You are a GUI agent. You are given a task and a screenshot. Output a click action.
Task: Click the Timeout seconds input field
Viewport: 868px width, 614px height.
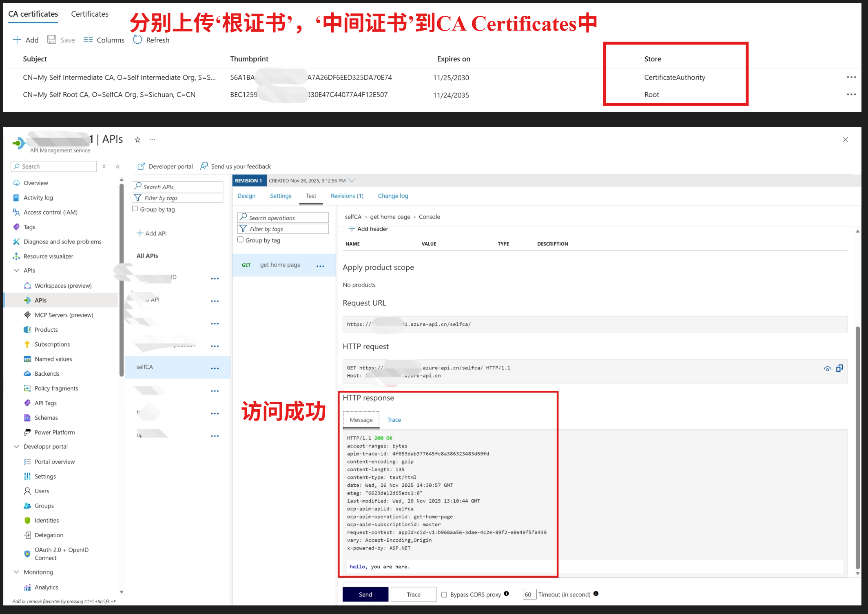tap(529, 594)
